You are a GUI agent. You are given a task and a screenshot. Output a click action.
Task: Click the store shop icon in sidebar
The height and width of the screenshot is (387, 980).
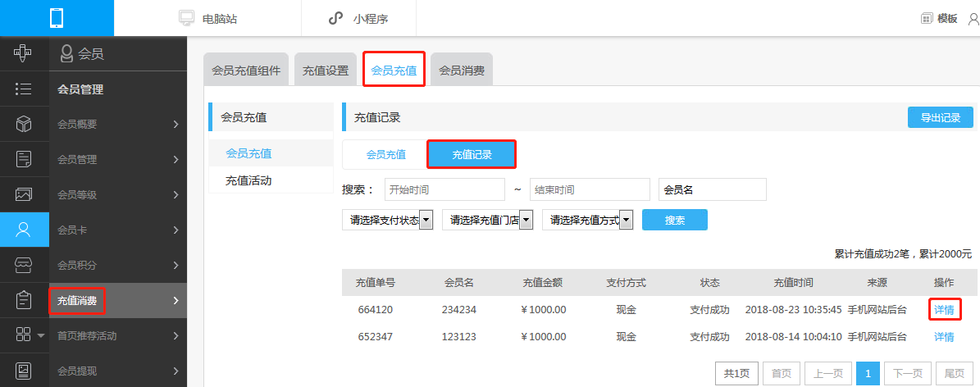[x=24, y=265]
